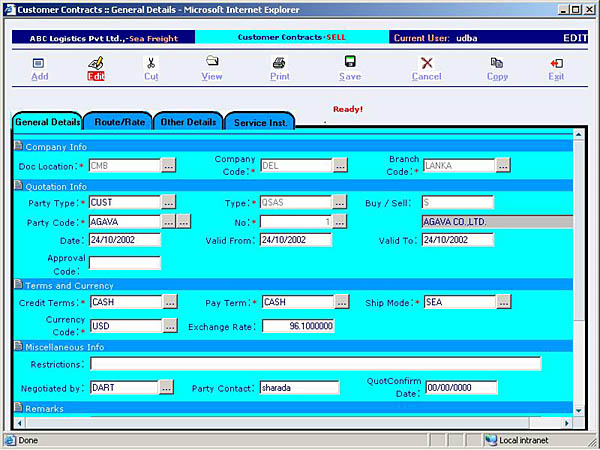Viewport: 600px width, 450px height.
Task: Click the Remarks section icon
Action: point(18,408)
